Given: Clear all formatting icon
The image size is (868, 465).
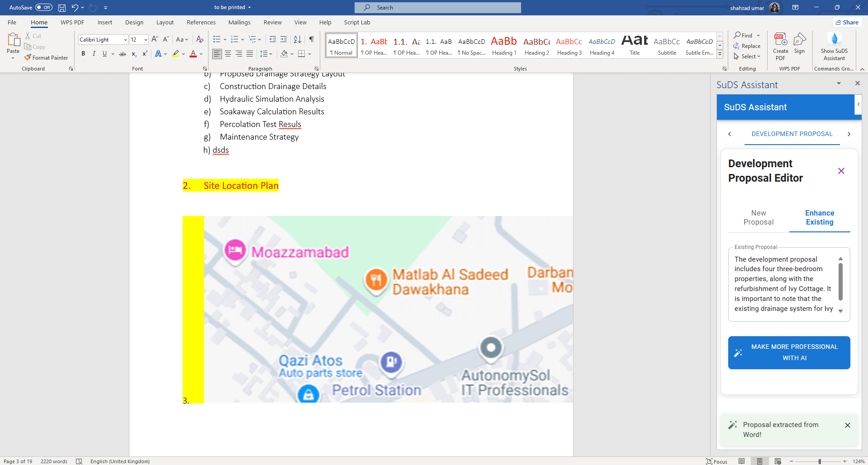Looking at the screenshot, I should coord(199,39).
